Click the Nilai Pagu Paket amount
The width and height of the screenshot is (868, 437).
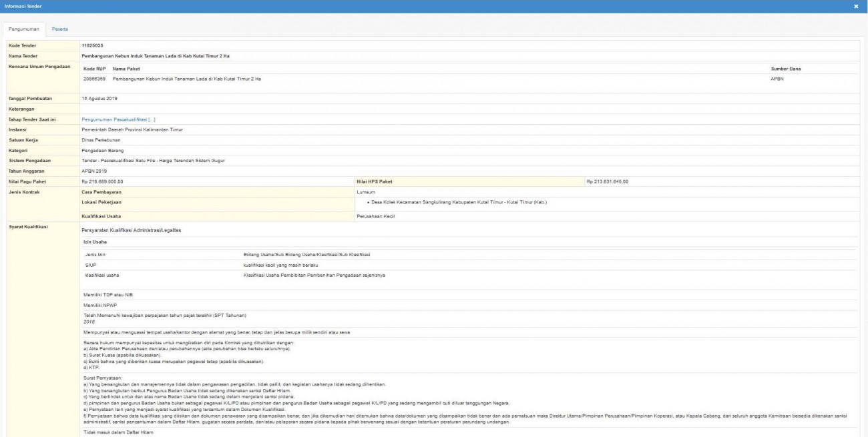tap(102, 181)
